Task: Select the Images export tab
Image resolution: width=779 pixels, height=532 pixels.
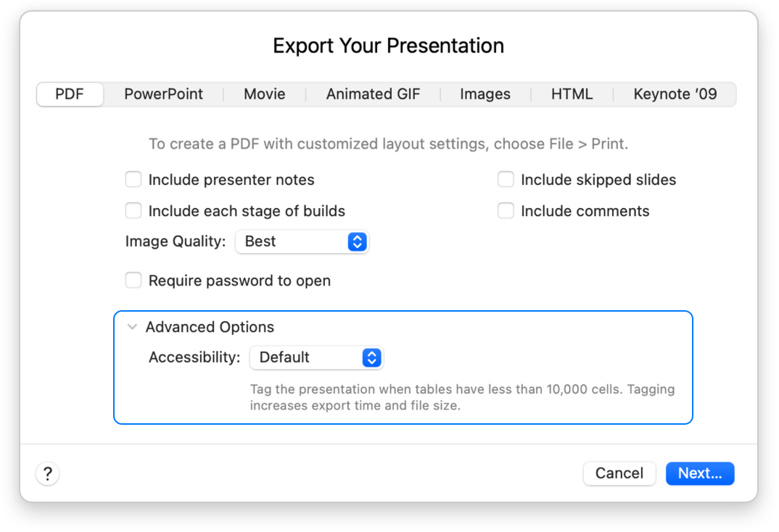Action: tap(485, 94)
